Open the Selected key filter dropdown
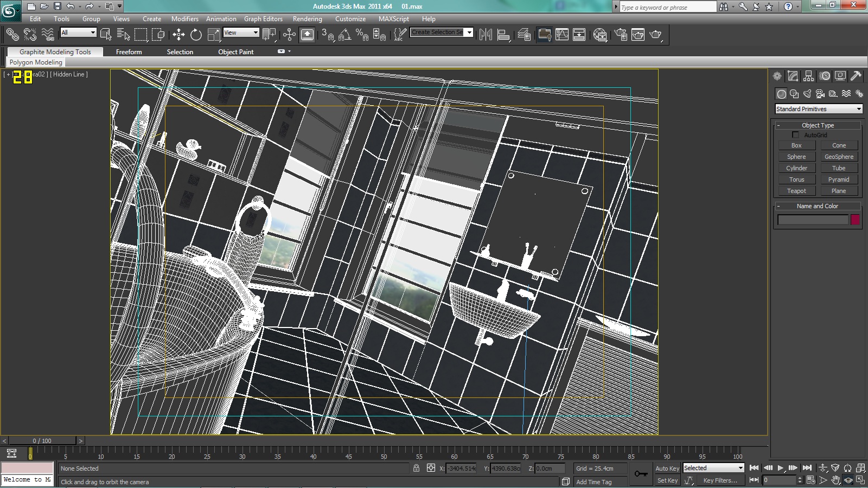Viewport: 868px width, 488px height. click(x=713, y=468)
